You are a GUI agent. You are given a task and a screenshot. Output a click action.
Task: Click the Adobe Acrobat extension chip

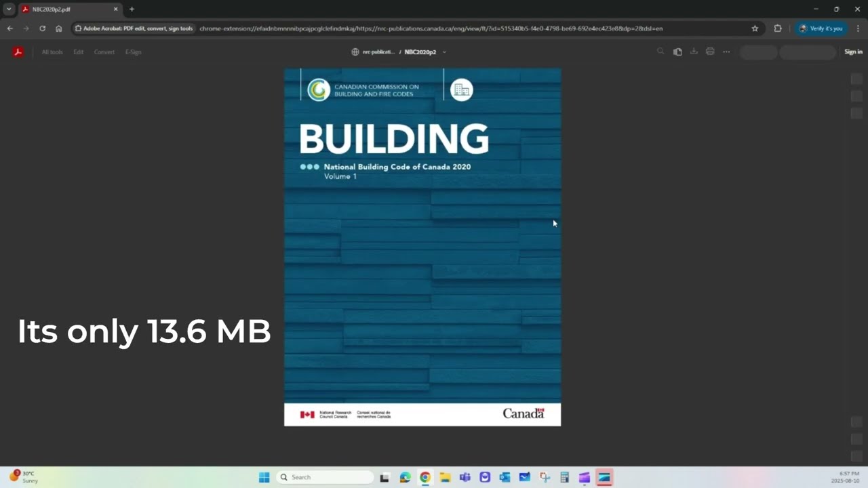click(134, 28)
